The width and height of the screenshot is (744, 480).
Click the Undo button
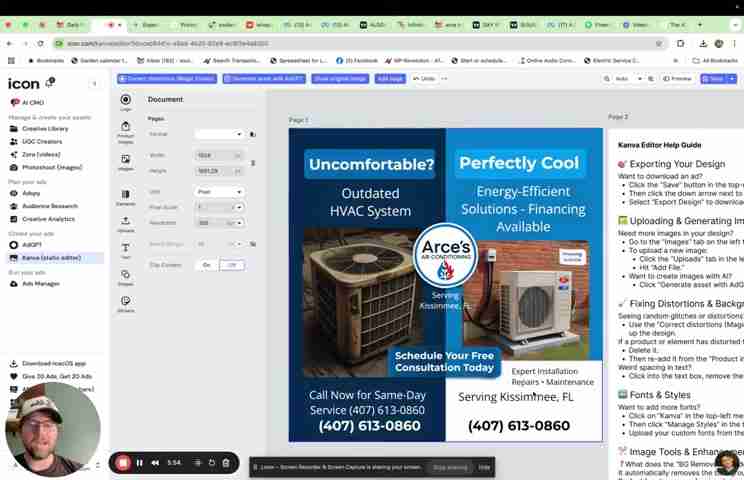(x=425, y=79)
